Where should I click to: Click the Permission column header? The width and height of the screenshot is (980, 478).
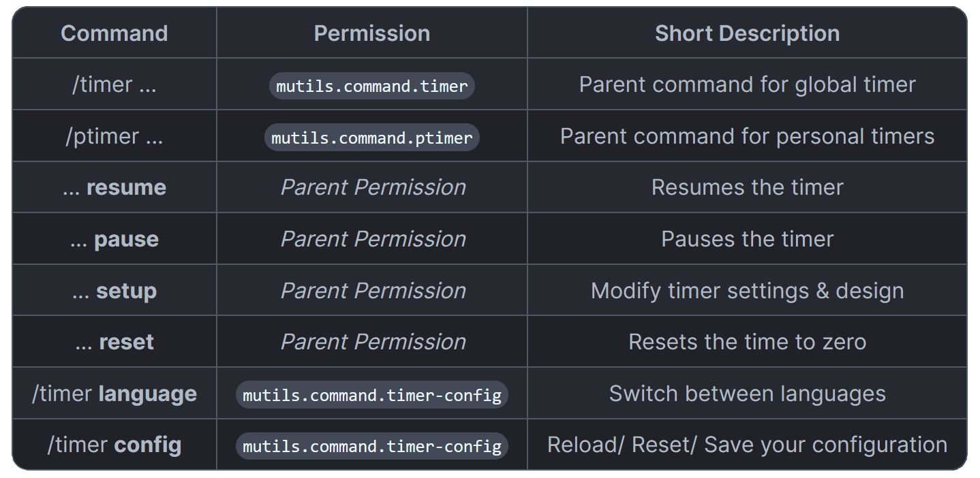pyautogui.click(x=372, y=33)
